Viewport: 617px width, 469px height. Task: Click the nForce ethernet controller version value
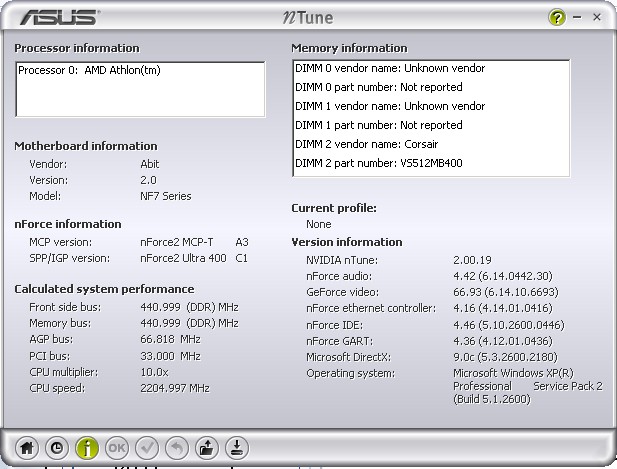(502, 308)
